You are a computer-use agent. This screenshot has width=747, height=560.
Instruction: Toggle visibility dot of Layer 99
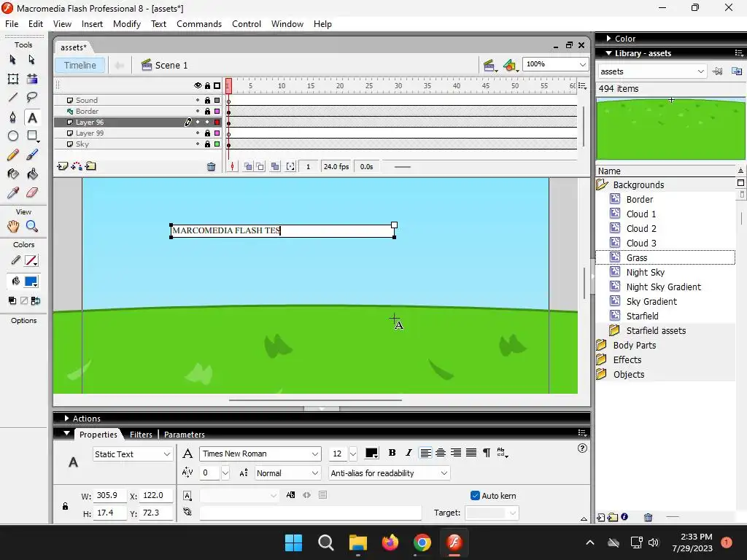coord(198,133)
